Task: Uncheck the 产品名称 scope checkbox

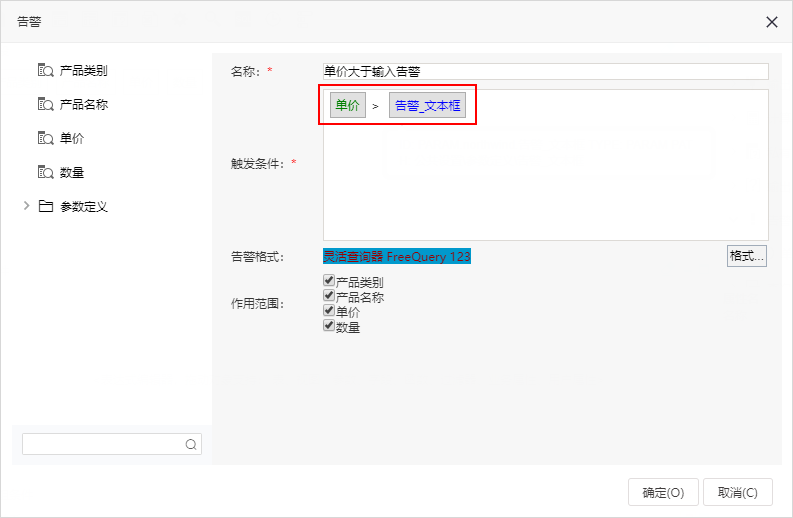Action: point(329,295)
